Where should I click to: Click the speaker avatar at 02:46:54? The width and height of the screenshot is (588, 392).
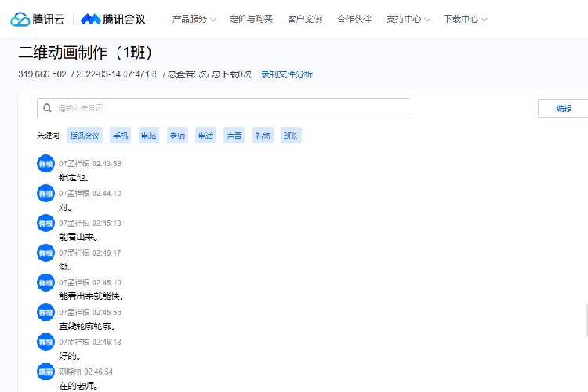coord(45,372)
